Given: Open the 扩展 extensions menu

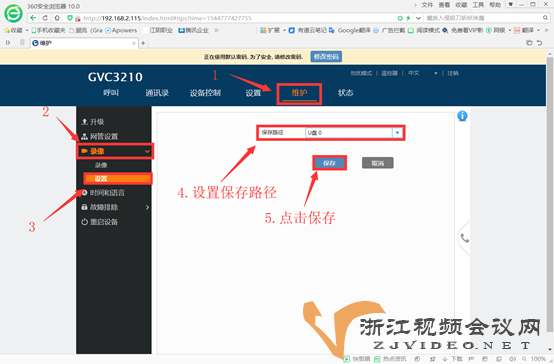Looking at the screenshot, I should point(270,30).
